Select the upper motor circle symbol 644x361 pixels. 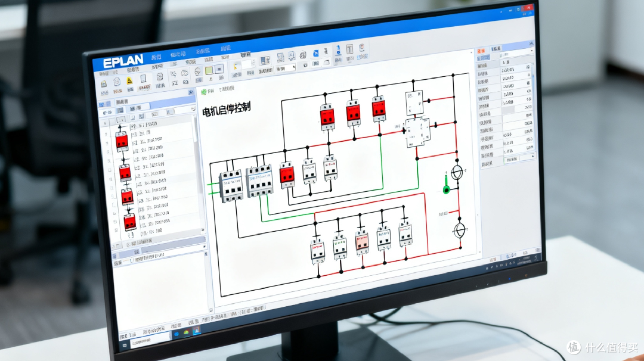(457, 172)
